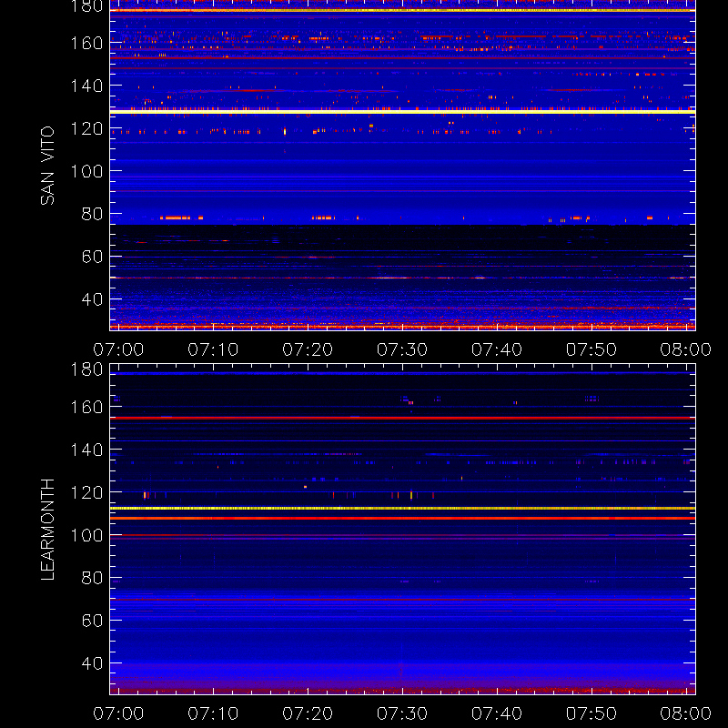Select the 120 tick label on San Vito plot
Image resolution: width=728 pixels, height=728 pixels.
[x=86, y=128]
